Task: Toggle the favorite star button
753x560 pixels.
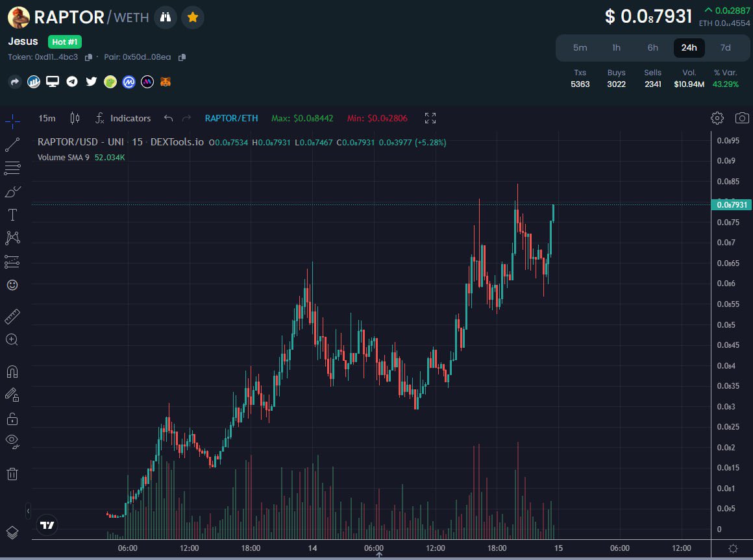Action: [x=193, y=18]
